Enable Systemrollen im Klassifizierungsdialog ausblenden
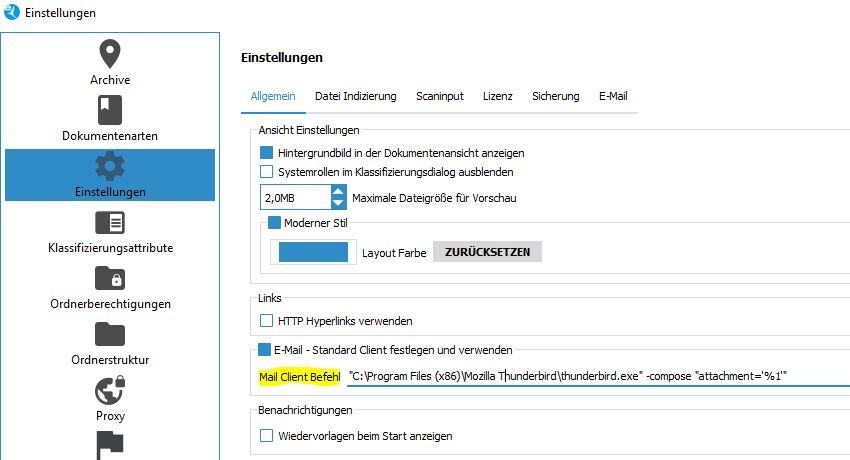Viewport: 850px width, 460px height. 267,172
